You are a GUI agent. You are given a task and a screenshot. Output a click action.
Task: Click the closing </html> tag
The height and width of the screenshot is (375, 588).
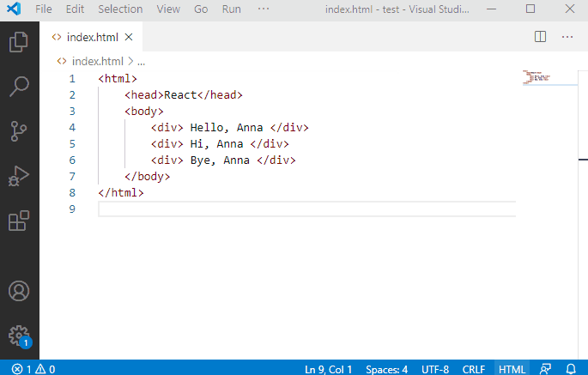[121, 193]
